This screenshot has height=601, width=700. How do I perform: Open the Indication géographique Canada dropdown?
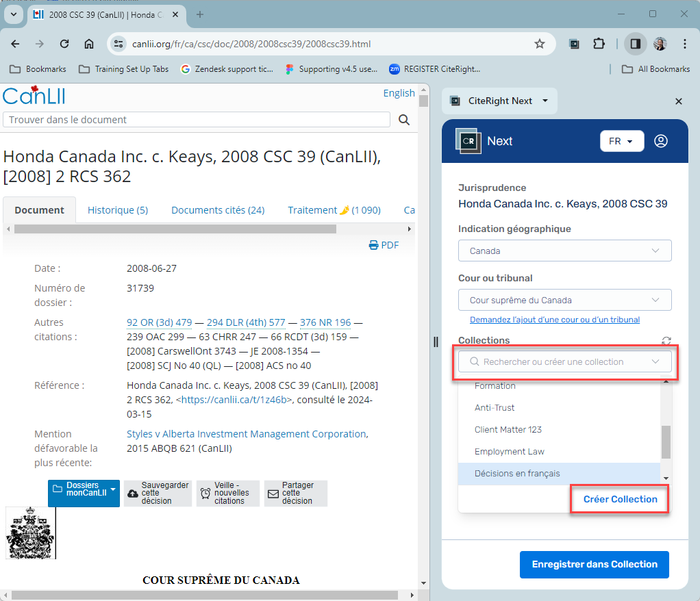(565, 251)
